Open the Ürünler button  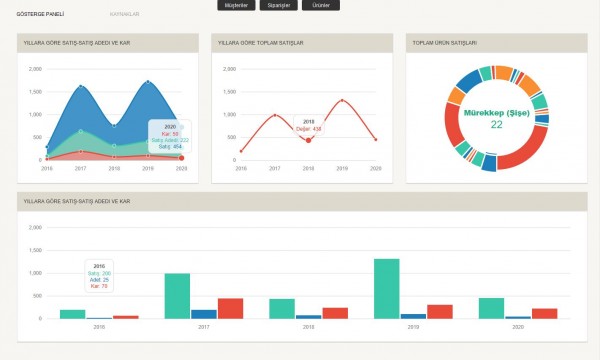pyautogui.click(x=321, y=5)
